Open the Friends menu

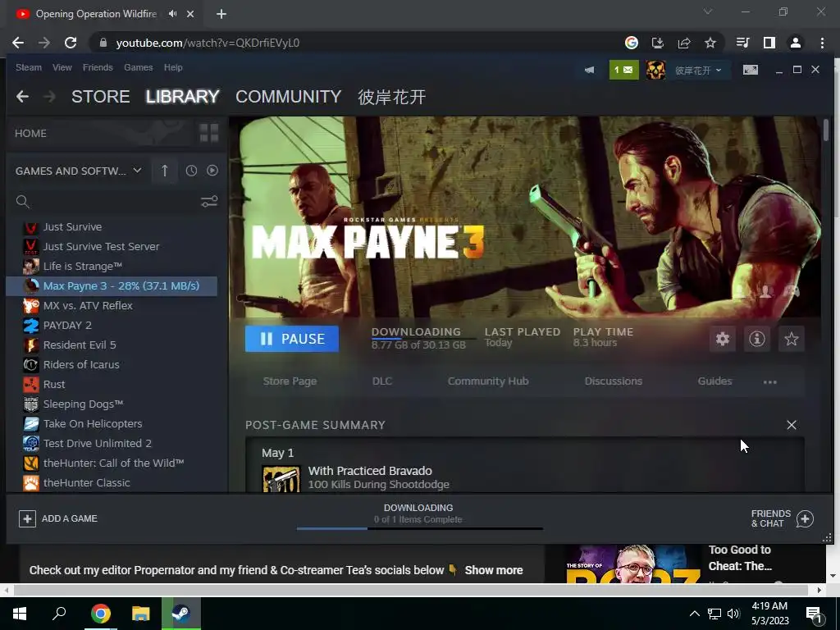pos(98,67)
